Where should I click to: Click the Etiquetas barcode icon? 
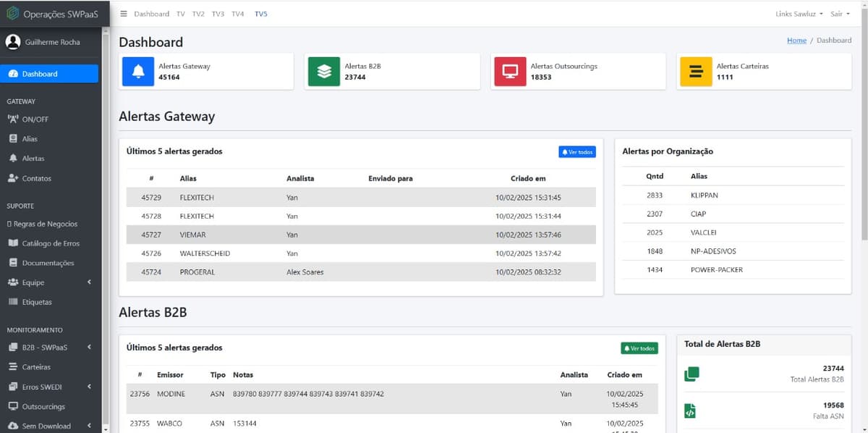click(13, 302)
